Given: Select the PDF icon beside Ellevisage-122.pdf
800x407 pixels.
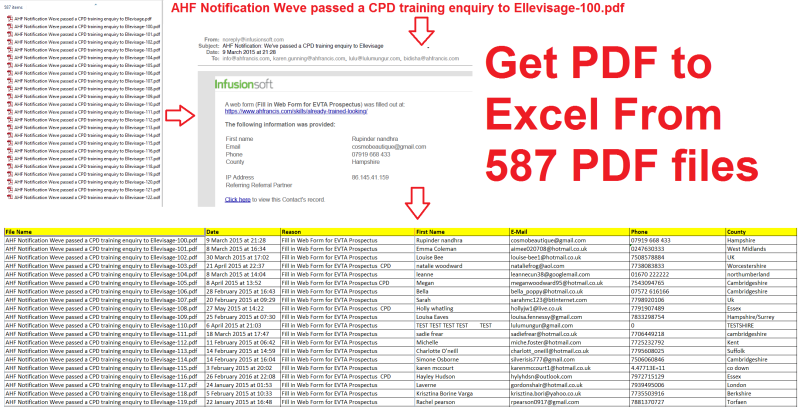Looking at the screenshot, I should click(10, 197).
